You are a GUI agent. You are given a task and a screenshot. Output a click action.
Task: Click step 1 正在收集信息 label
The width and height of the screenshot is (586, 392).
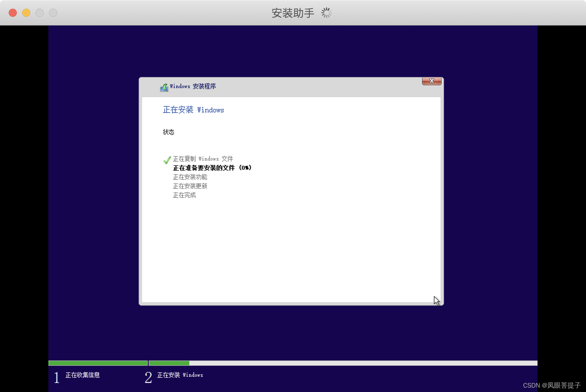coord(83,375)
